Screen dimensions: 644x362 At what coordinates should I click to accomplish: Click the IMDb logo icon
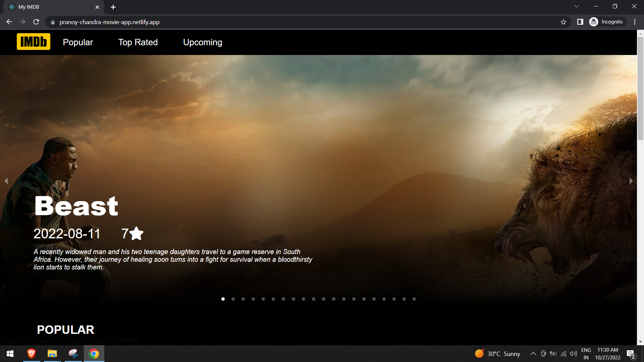pos(34,42)
